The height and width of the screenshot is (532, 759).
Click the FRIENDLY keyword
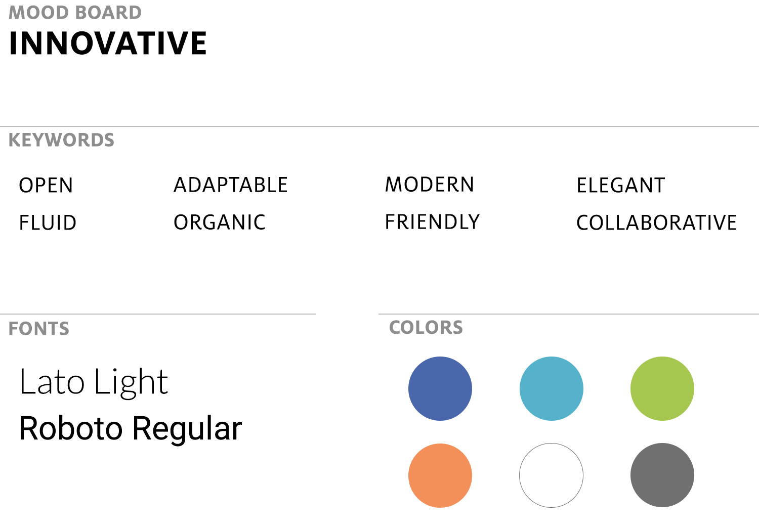point(433,222)
